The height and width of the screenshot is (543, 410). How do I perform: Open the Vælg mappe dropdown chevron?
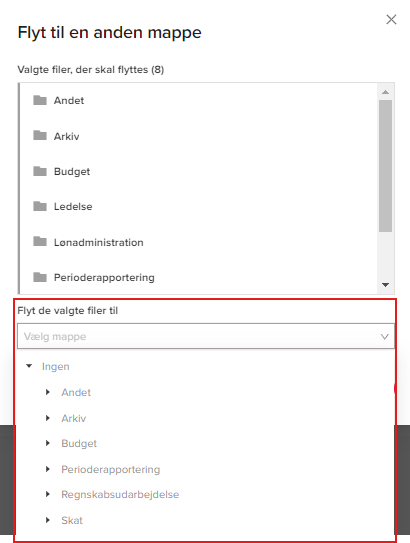coord(384,337)
